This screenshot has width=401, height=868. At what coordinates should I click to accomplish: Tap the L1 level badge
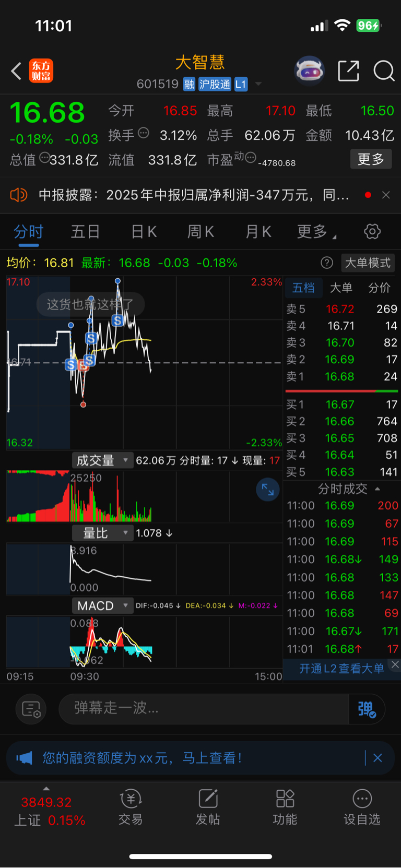click(x=241, y=84)
